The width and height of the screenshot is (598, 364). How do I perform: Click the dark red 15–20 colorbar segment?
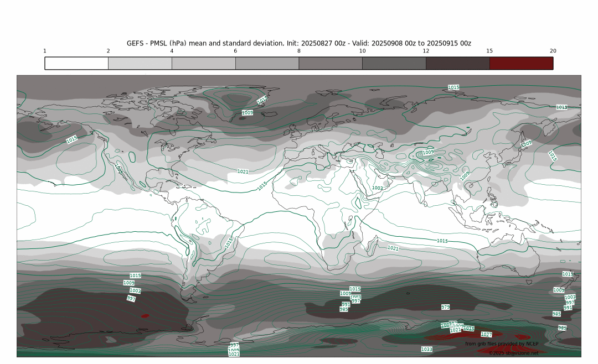[x=521, y=63]
